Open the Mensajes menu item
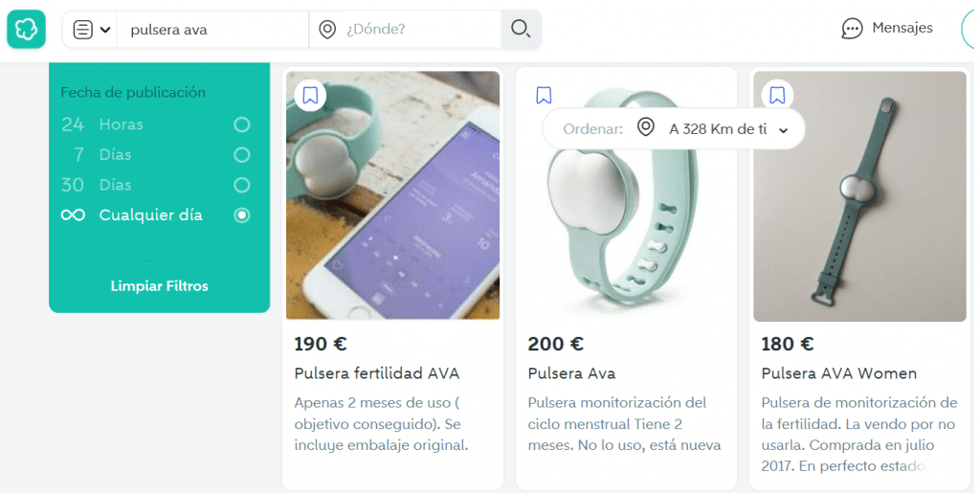980x496 pixels. click(887, 28)
